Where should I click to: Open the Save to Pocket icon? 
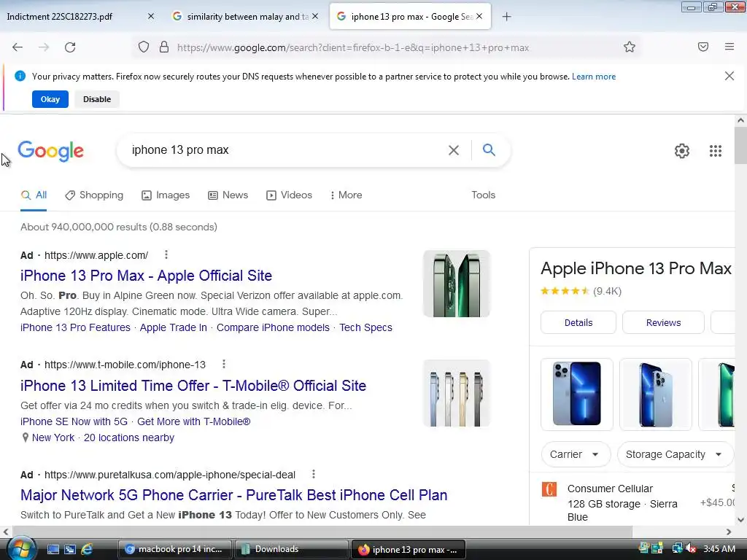703,47
